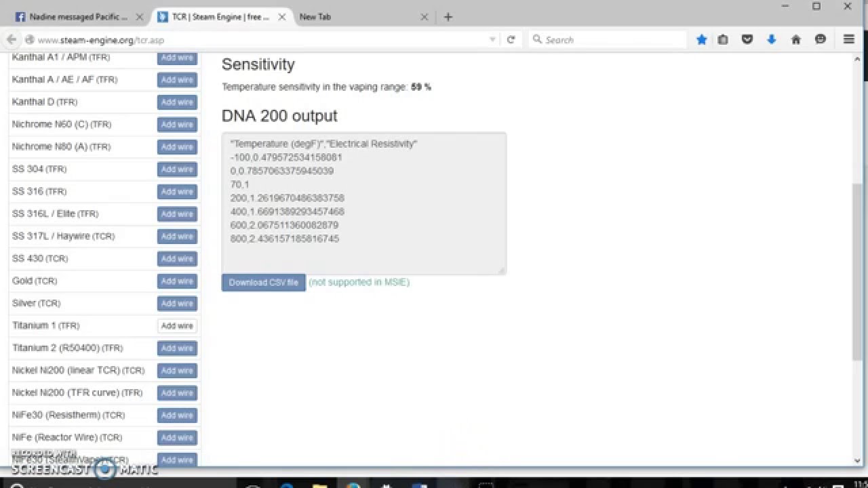
Task: Click the "Sensitivity" heading
Action: 258,64
